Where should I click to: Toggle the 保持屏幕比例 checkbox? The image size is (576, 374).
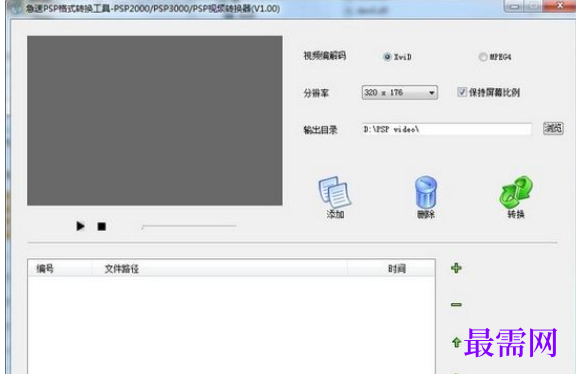pyautogui.click(x=462, y=92)
